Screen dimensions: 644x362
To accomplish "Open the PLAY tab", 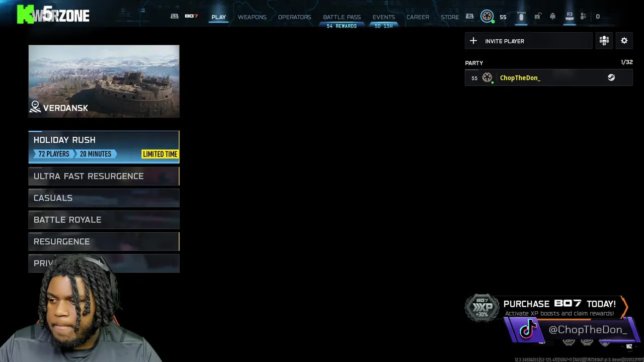I will tap(218, 17).
